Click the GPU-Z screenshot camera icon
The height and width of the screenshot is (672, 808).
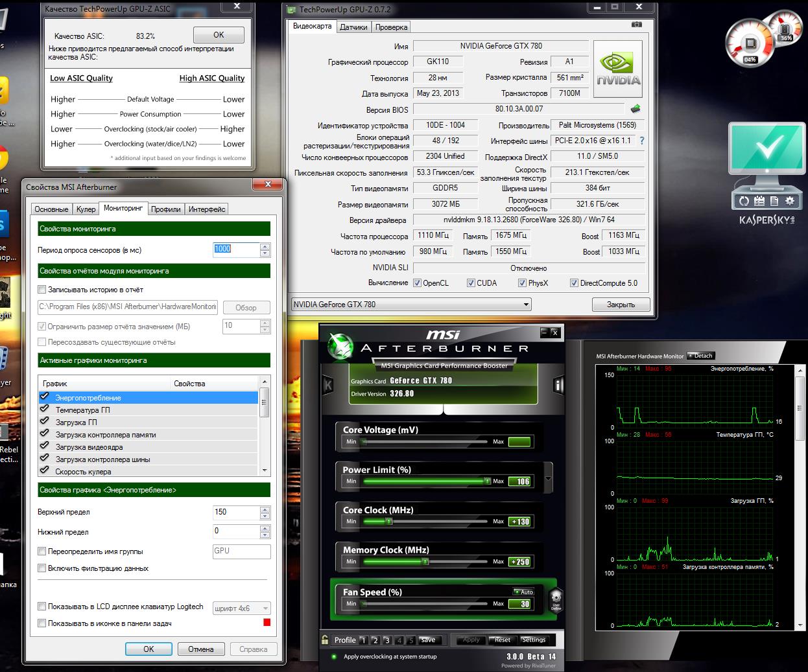coord(636,25)
